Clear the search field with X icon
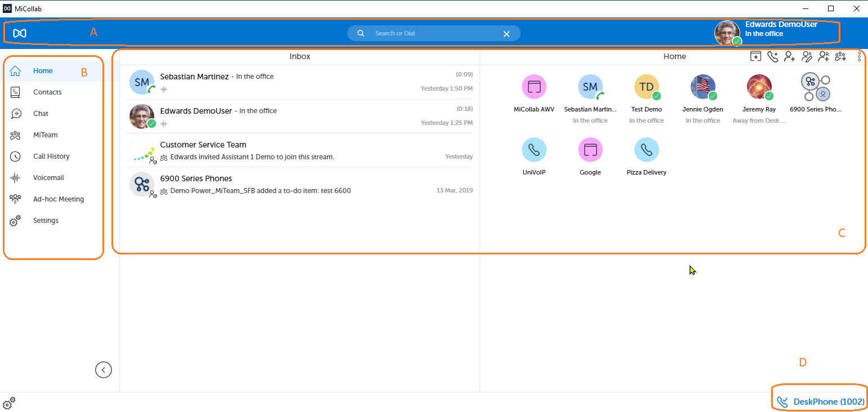 pos(507,34)
